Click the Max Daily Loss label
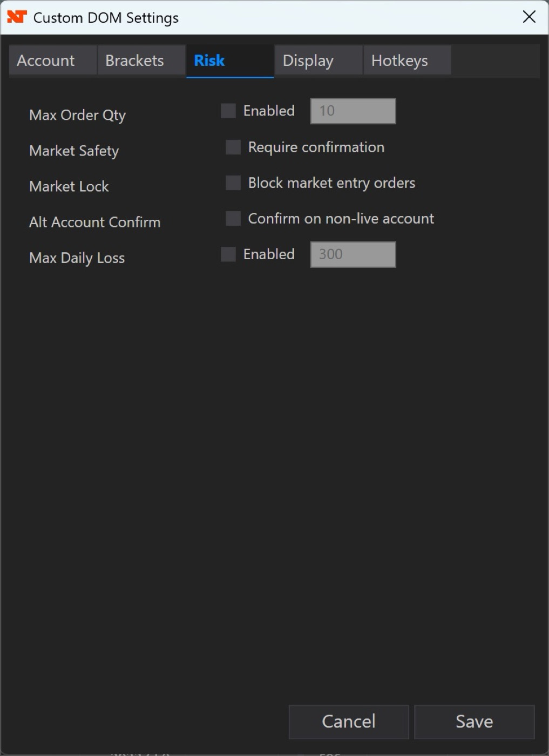The height and width of the screenshot is (756, 549). pyautogui.click(x=77, y=258)
